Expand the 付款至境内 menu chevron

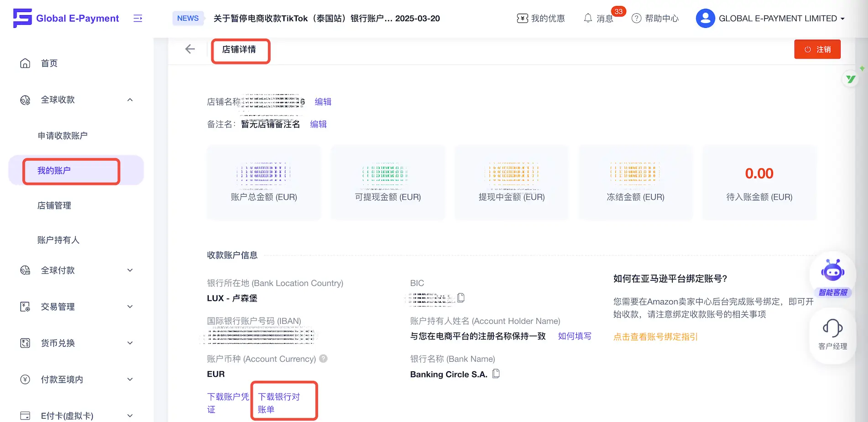click(130, 380)
